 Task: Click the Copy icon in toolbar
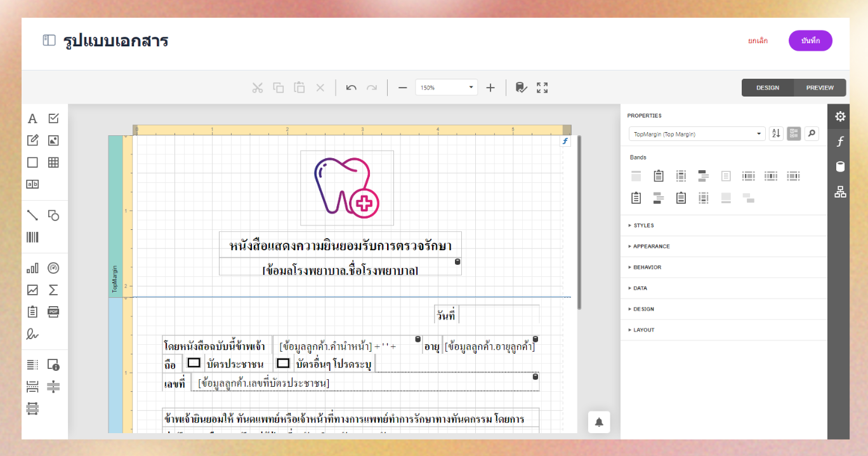pyautogui.click(x=278, y=88)
